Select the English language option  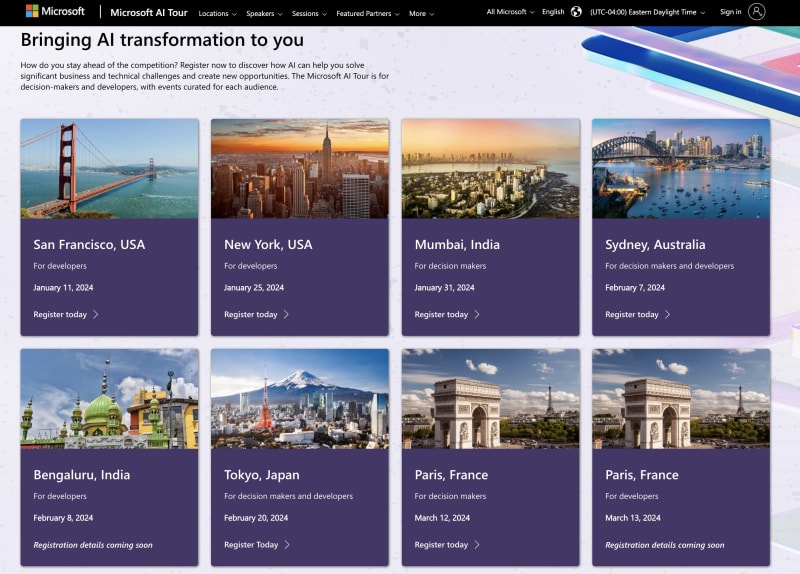click(553, 12)
